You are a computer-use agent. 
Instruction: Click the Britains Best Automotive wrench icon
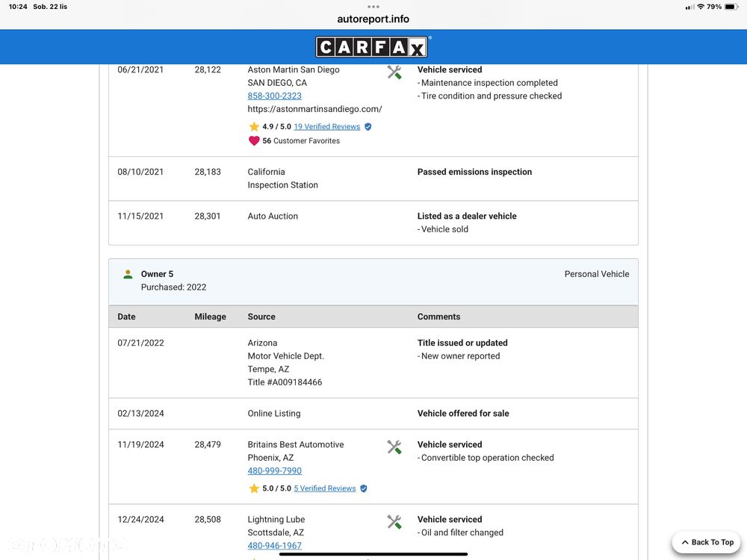click(394, 447)
